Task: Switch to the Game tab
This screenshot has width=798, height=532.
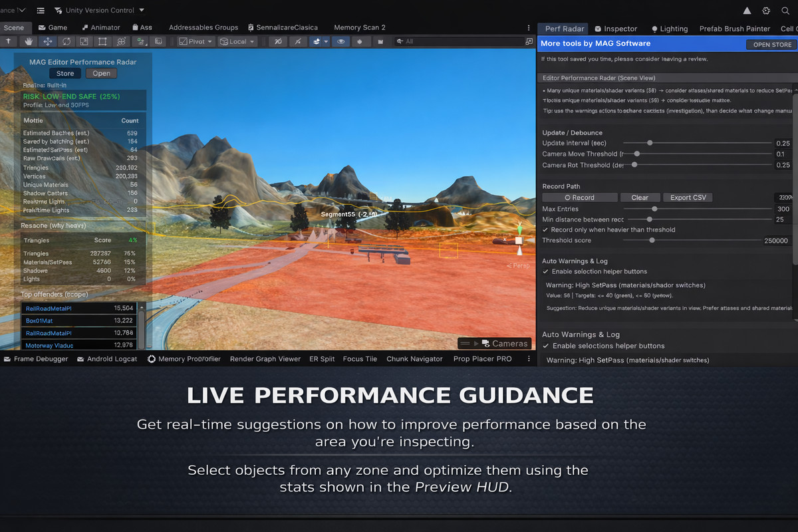Action: (53, 28)
